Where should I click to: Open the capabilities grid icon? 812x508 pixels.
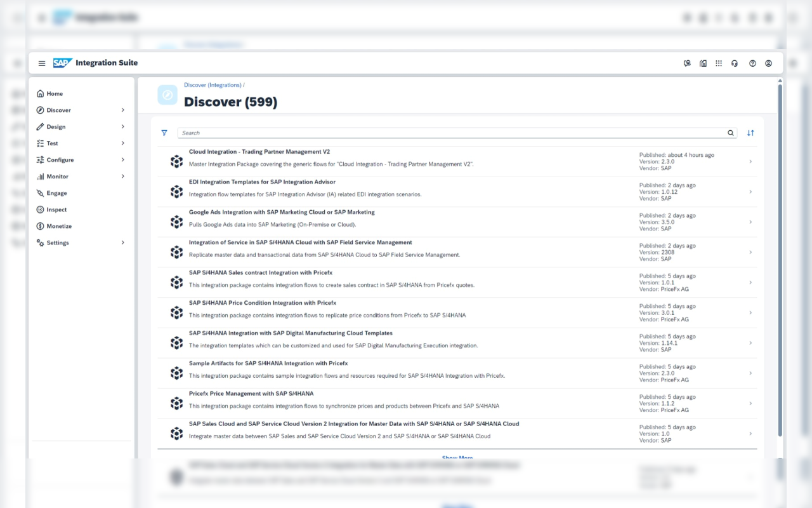[x=719, y=63]
